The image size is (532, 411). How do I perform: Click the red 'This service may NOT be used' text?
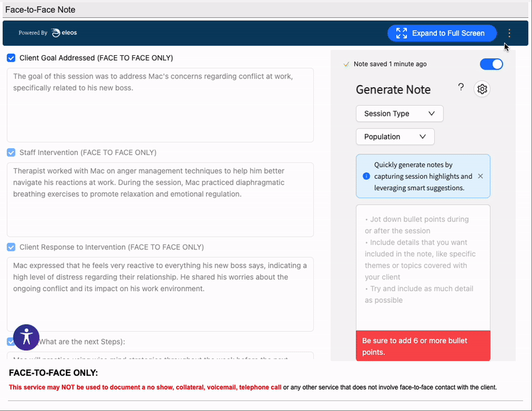145,387
